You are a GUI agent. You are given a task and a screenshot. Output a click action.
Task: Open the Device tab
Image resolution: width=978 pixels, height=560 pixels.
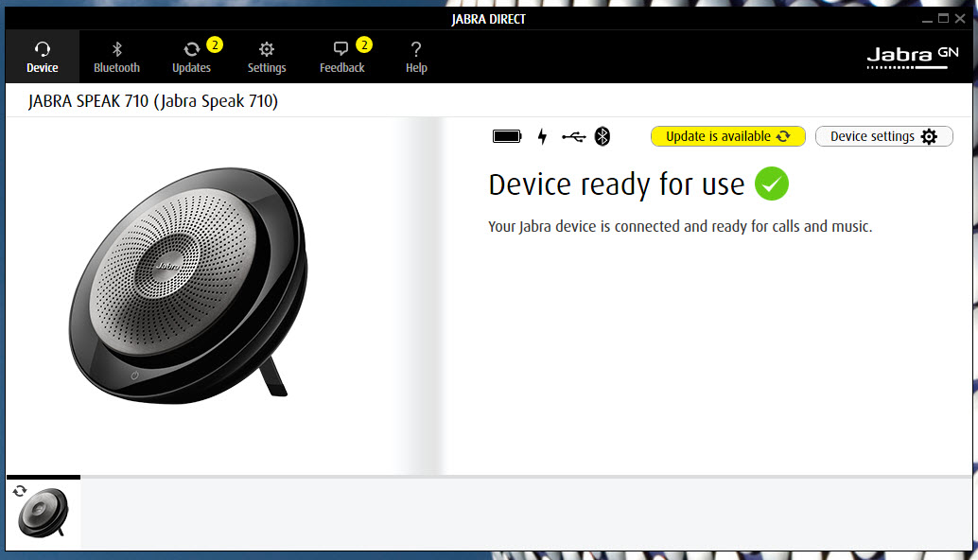(x=42, y=57)
